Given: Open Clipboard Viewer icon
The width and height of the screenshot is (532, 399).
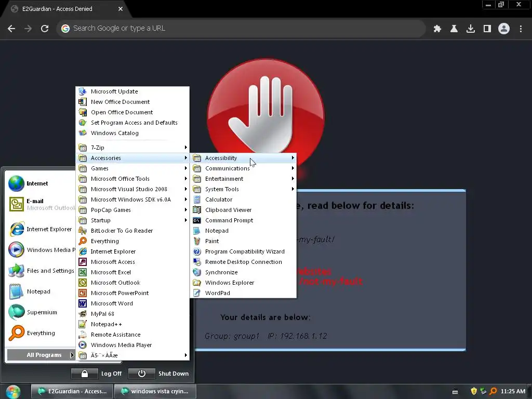Looking at the screenshot, I should 197,210.
